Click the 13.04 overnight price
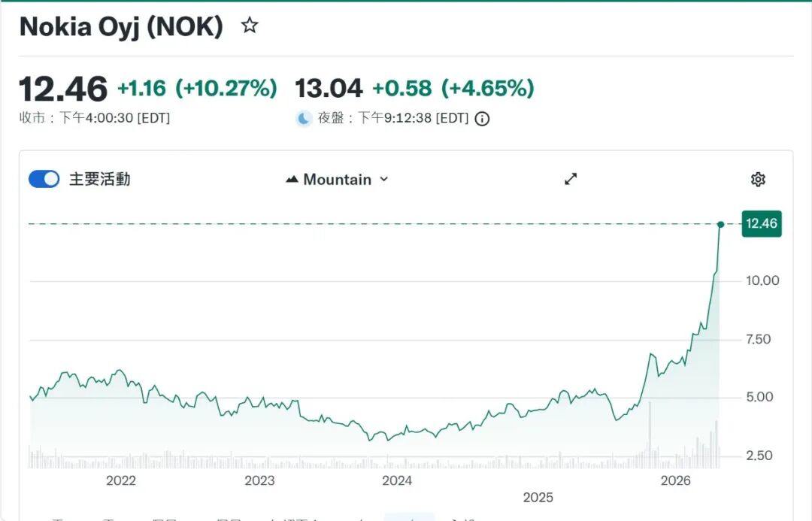 pyautogui.click(x=329, y=89)
